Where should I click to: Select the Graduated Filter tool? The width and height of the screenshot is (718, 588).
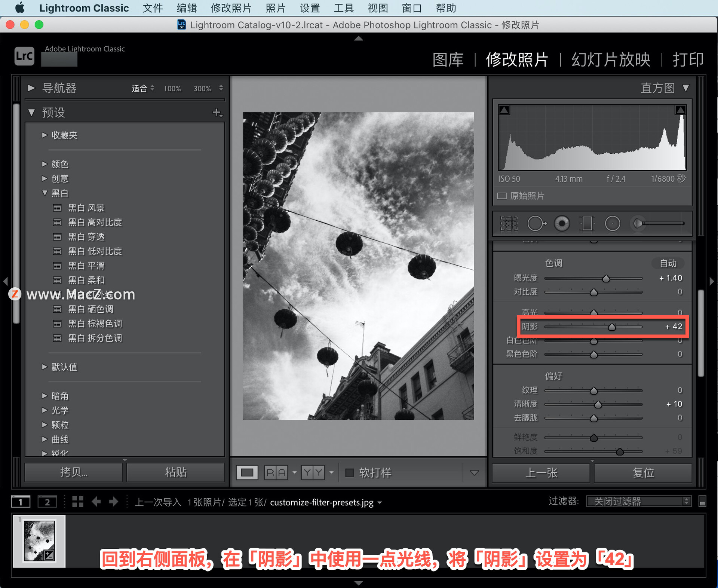click(587, 224)
